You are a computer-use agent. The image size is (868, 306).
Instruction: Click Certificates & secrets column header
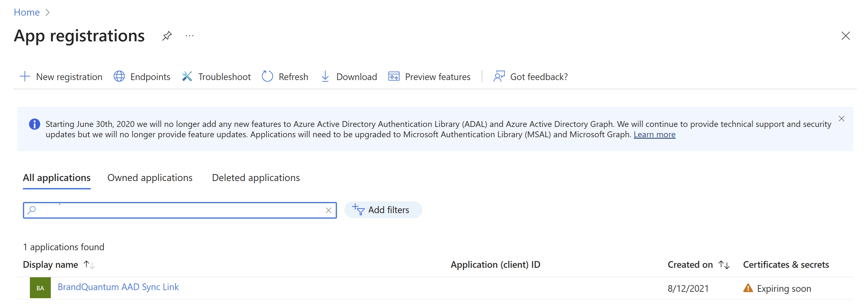coord(786,265)
